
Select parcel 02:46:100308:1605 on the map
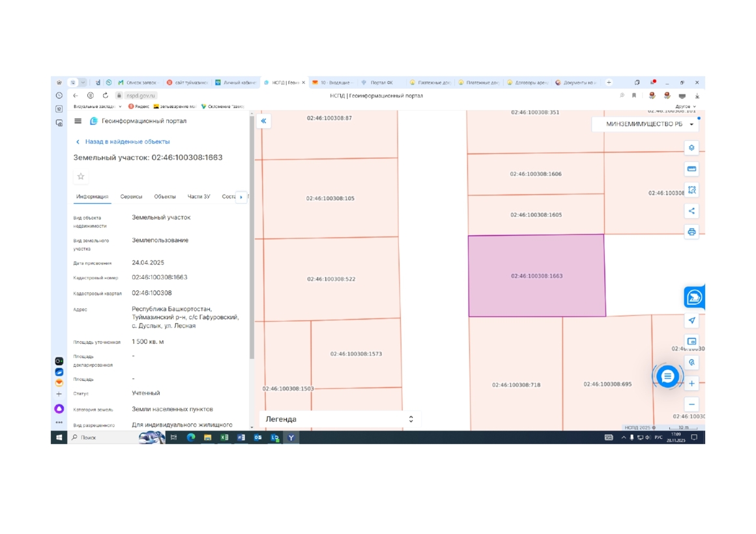pyautogui.click(x=536, y=215)
